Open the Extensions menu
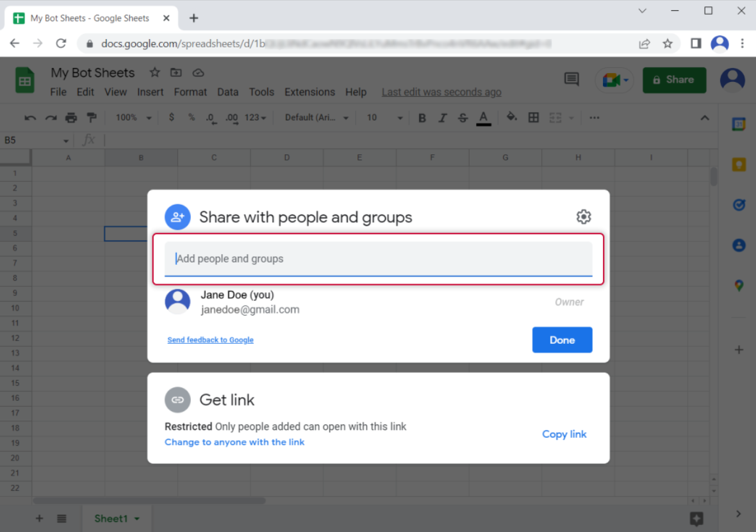This screenshot has width=756, height=532. click(x=309, y=92)
